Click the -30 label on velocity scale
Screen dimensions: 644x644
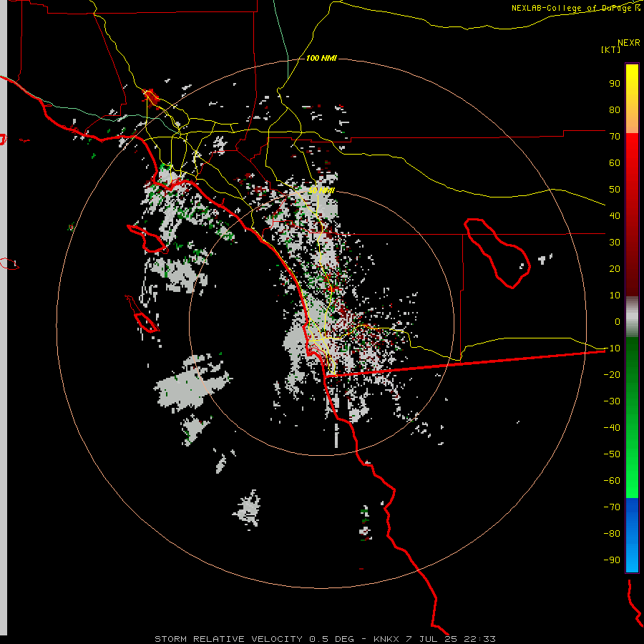[x=612, y=401]
